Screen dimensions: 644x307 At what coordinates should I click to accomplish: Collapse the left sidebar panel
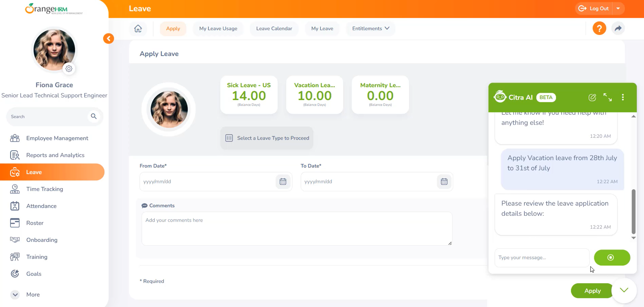tap(109, 39)
